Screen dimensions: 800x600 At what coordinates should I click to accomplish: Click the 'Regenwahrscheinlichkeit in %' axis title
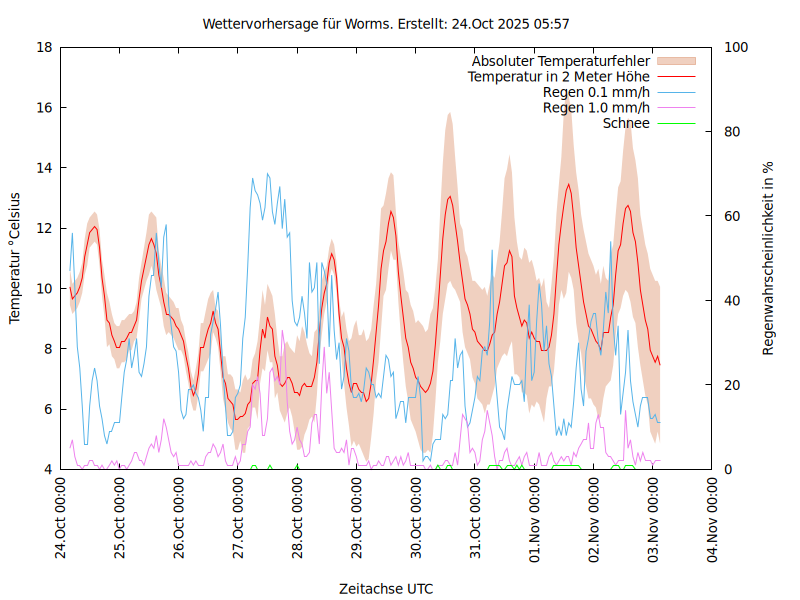[768, 258]
